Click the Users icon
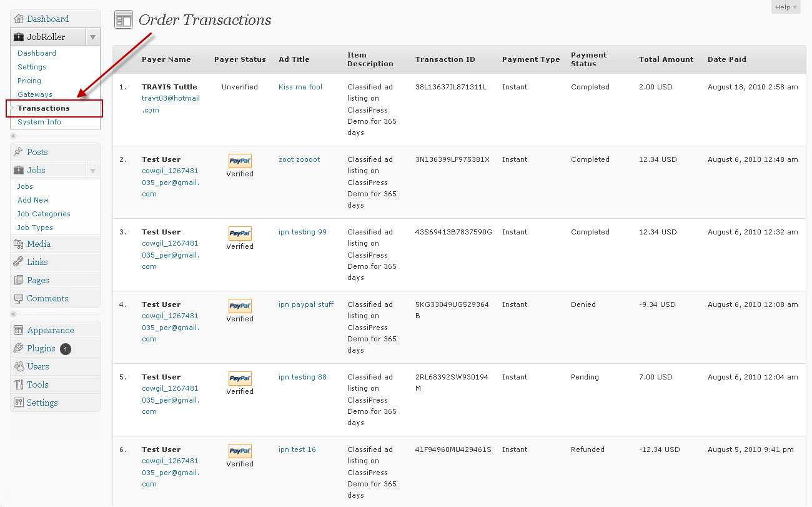812x507 pixels. [19, 366]
